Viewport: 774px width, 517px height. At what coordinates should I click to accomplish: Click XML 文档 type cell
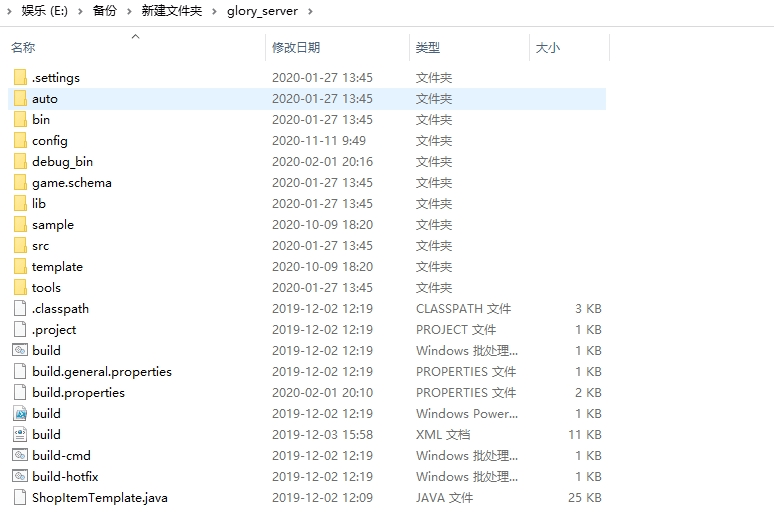443,435
